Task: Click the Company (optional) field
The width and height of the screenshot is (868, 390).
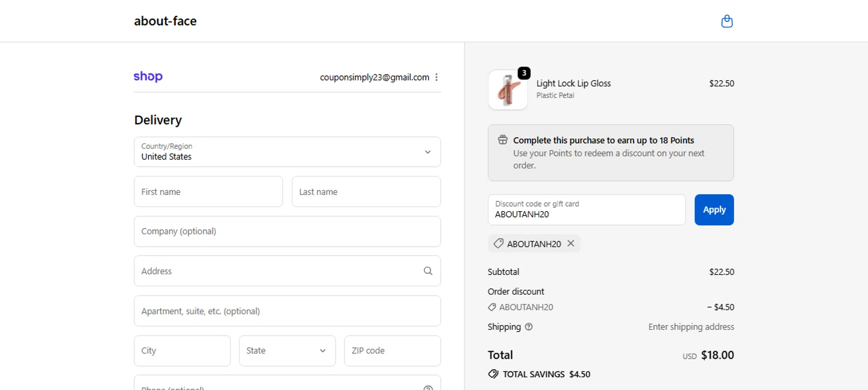Action: click(x=287, y=231)
